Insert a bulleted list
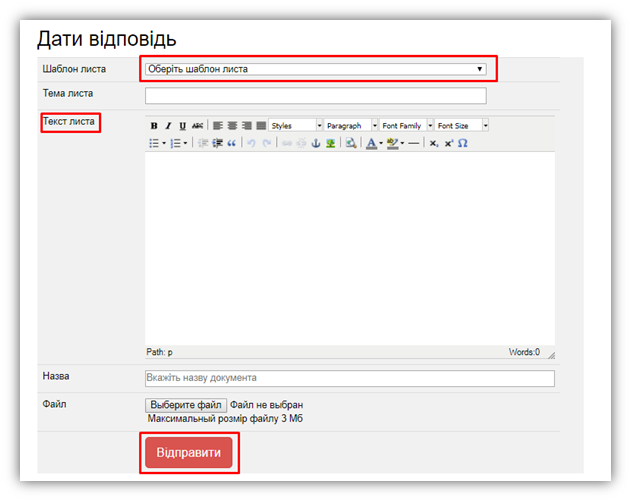The height and width of the screenshot is (501, 631). 154,144
